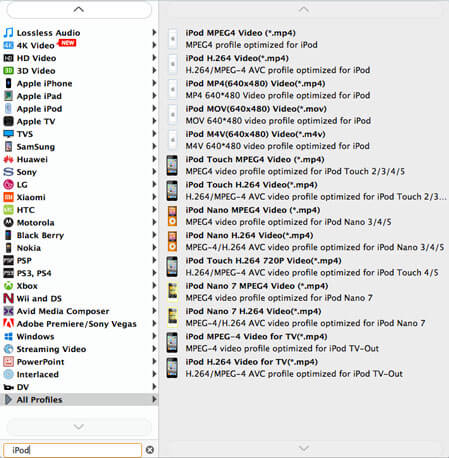Open the Interlaced category
The height and width of the screenshot is (458, 449).
(79, 374)
